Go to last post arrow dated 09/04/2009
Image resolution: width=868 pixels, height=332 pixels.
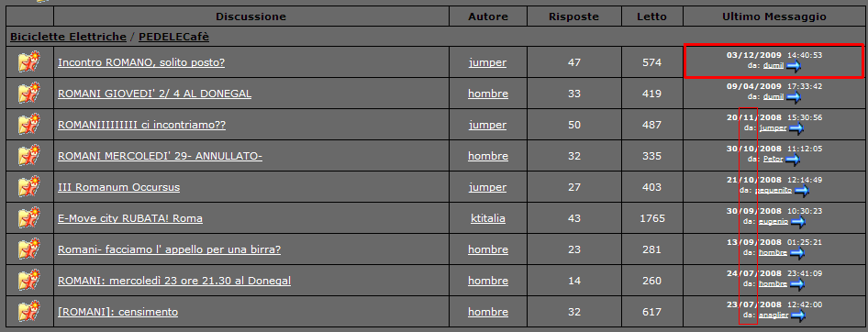794,97
